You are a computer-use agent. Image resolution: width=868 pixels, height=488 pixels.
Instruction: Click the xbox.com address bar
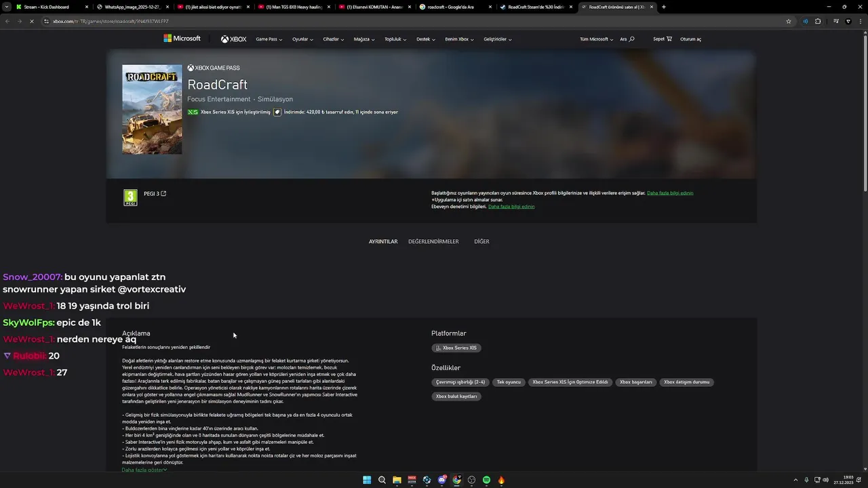(x=407, y=21)
